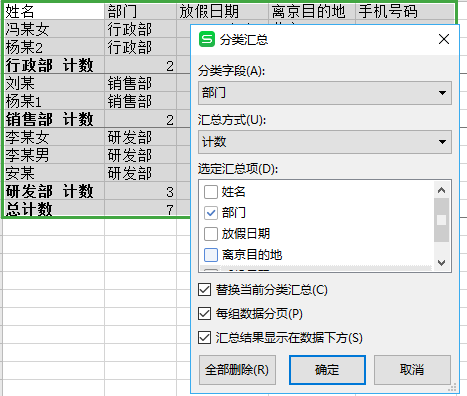Click the summary list scroll up arrow
Image resolution: width=467 pixels, height=396 pixels.
(442, 190)
